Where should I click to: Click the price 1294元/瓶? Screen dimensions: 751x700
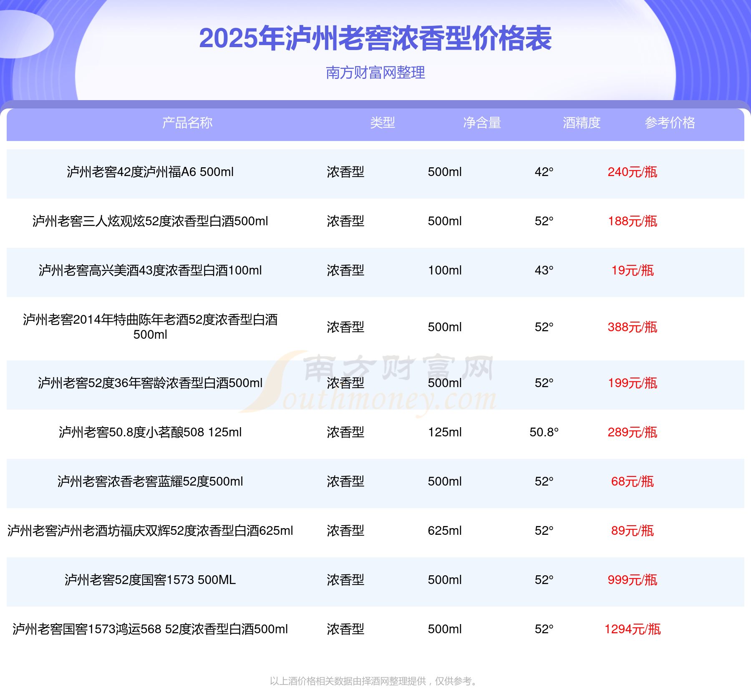click(633, 629)
